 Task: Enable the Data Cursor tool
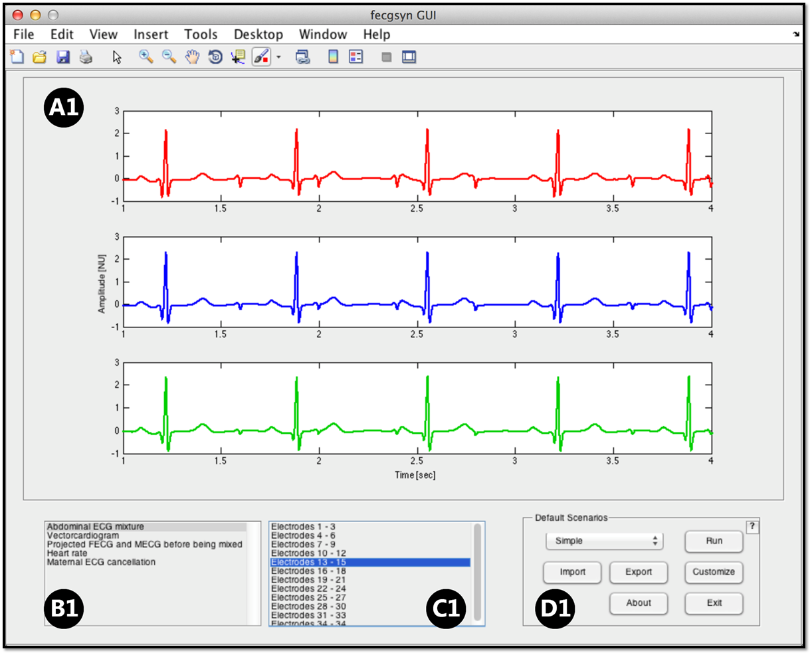click(238, 57)
